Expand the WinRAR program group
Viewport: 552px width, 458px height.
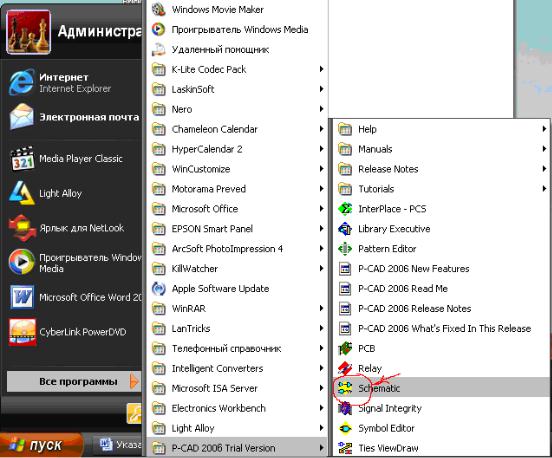pos(238,308)
